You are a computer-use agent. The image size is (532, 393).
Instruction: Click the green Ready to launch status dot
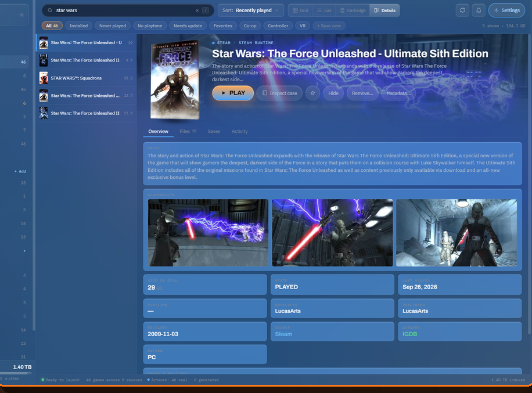(43, 380)
